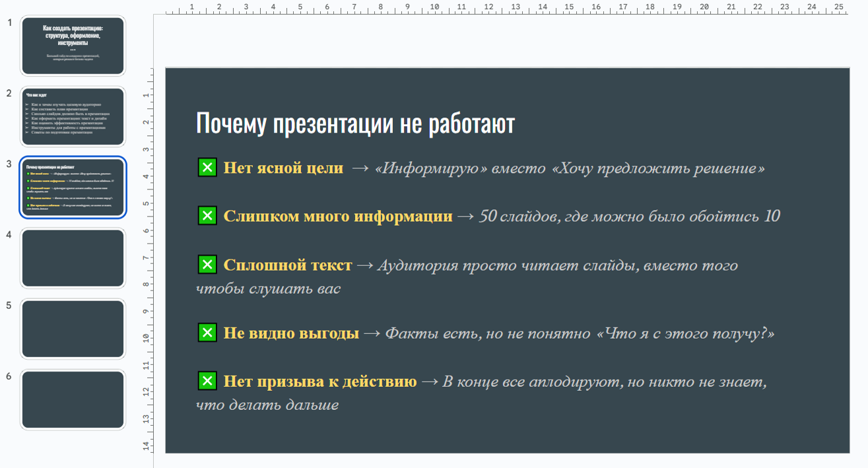The height and width of the screenshot is (468, 868).
Task: Select the slide 6 thumbnail
Action: pyautogui.click(x=73, y=400)
